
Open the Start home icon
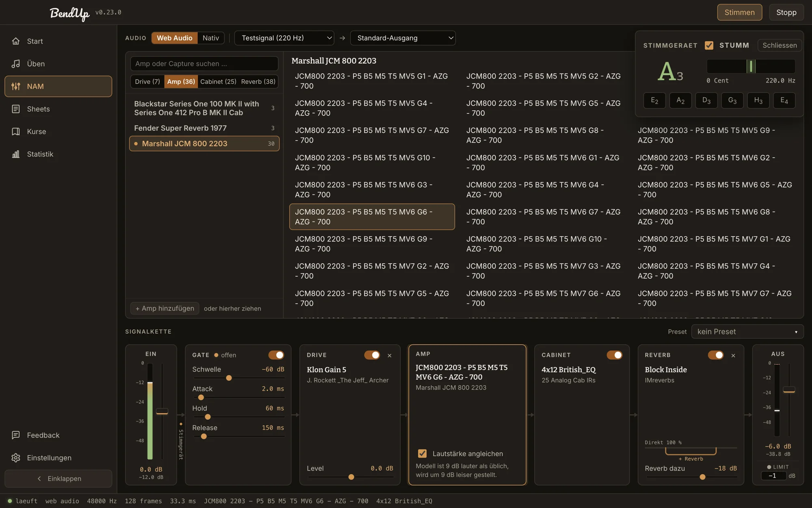point(16,41)
